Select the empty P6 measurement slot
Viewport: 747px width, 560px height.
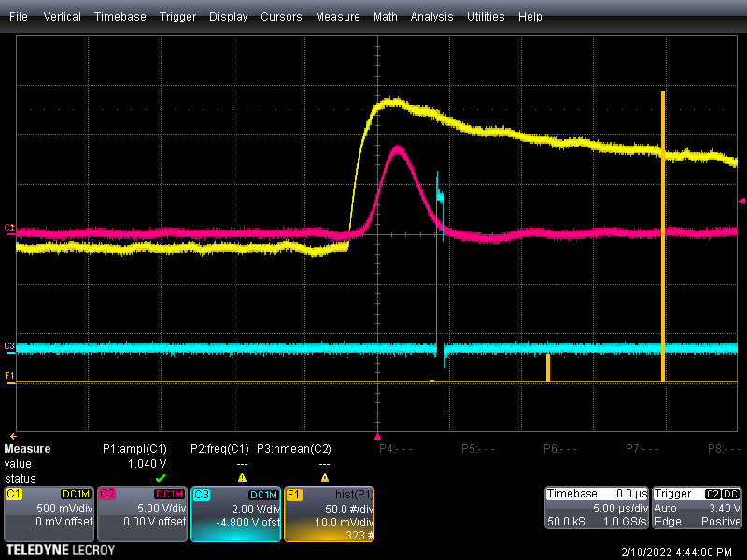coord(560,449)
